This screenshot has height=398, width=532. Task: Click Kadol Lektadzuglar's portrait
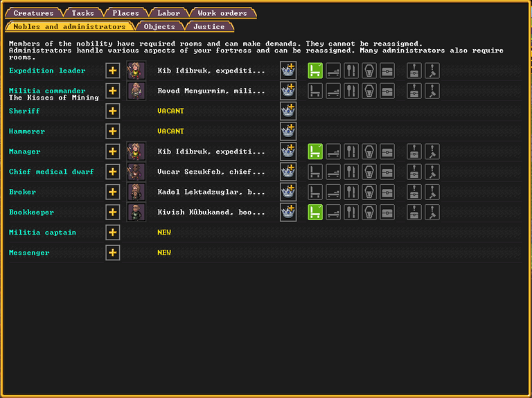[136, 192]
